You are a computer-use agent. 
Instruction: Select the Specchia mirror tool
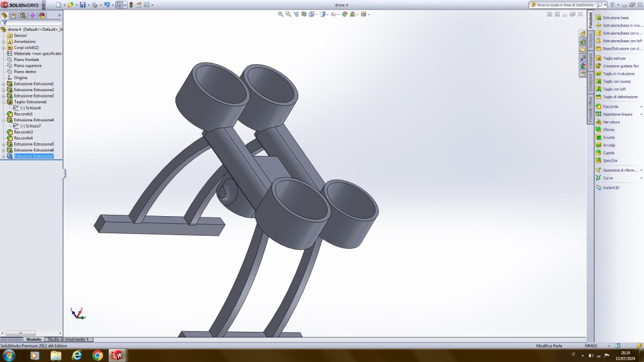pyautogui.click(x=609, y=160)
